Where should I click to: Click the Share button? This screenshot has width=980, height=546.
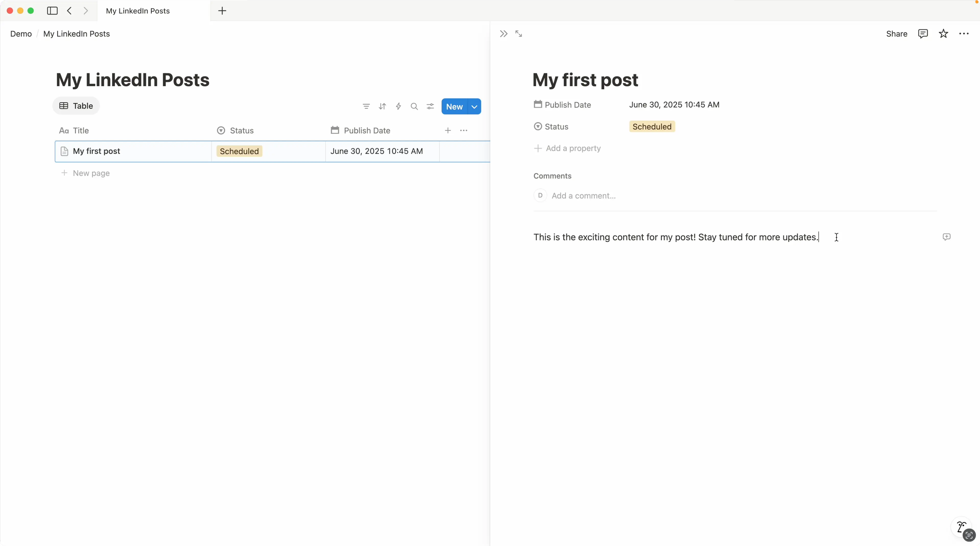(x=896, y=33)
